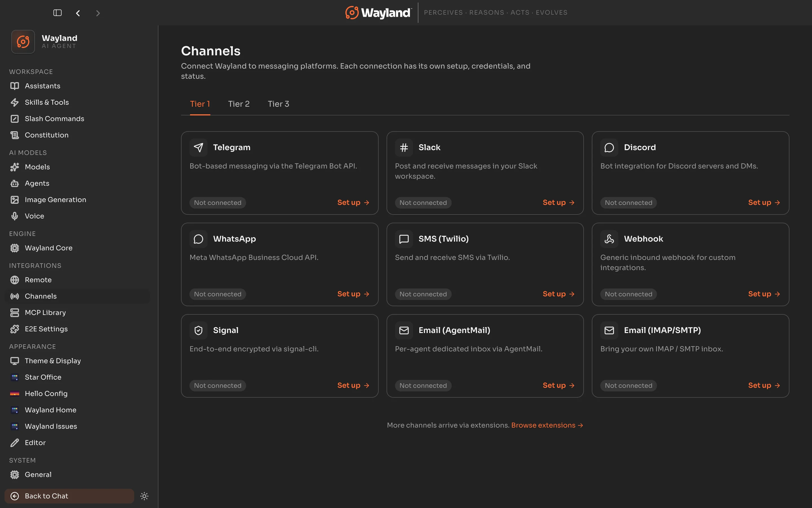This screenshot has width=812, height=508.
Task: Click Webhook's Not connected status badge
Action: 628,294
